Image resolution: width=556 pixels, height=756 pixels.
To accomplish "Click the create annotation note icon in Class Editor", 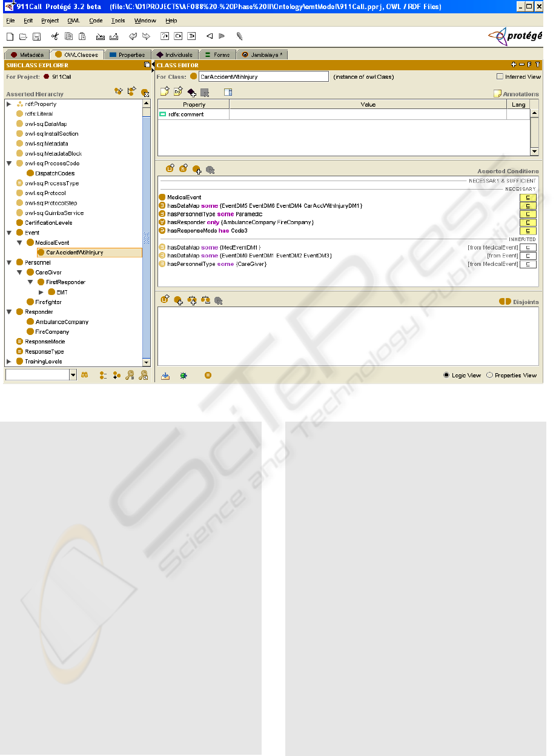I will [x=164, y=92].
